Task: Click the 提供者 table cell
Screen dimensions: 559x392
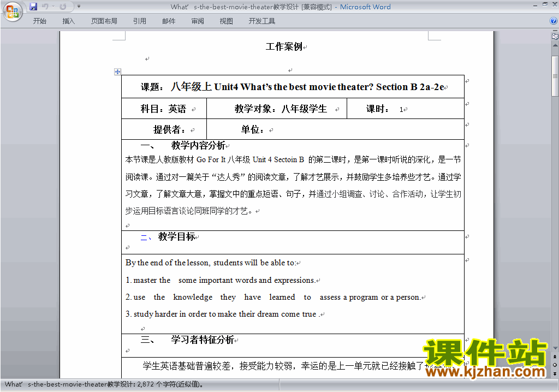Action: (x=164, y=129)
